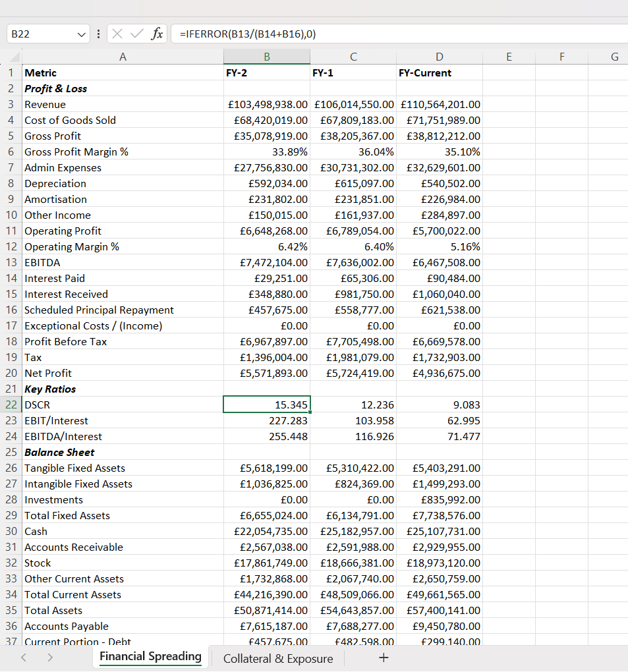
Task: Select Tangible Fixed Assets value £5,618,199.00
Action: point(267,468)
